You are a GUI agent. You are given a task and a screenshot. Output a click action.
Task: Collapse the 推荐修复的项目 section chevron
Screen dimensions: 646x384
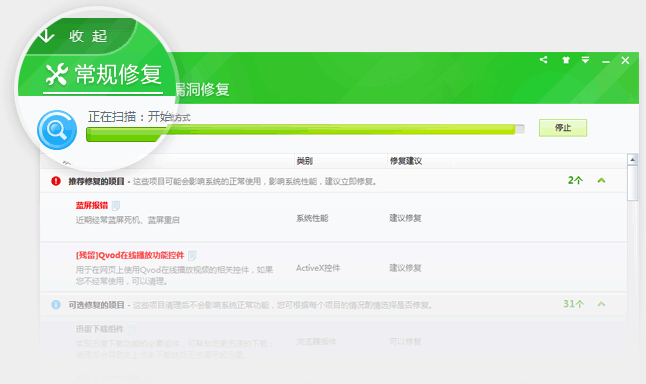601,180
